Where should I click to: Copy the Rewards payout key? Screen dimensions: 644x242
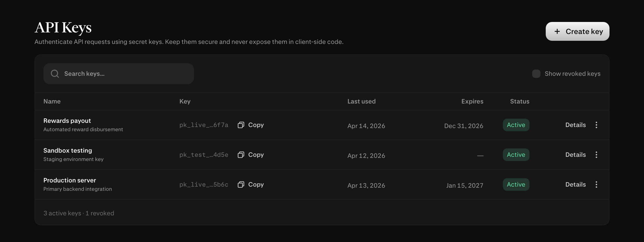pyautogui.click(x=251, y=125)
